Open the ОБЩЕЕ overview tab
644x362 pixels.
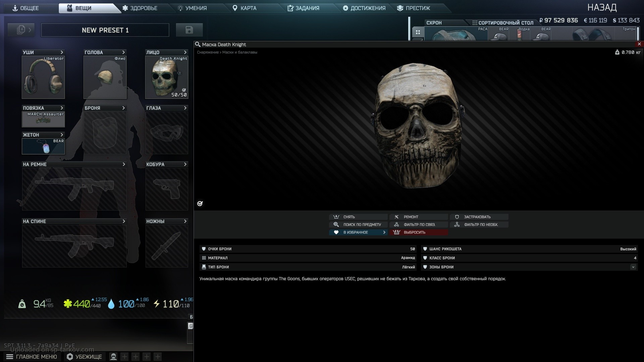click(25, 8)
